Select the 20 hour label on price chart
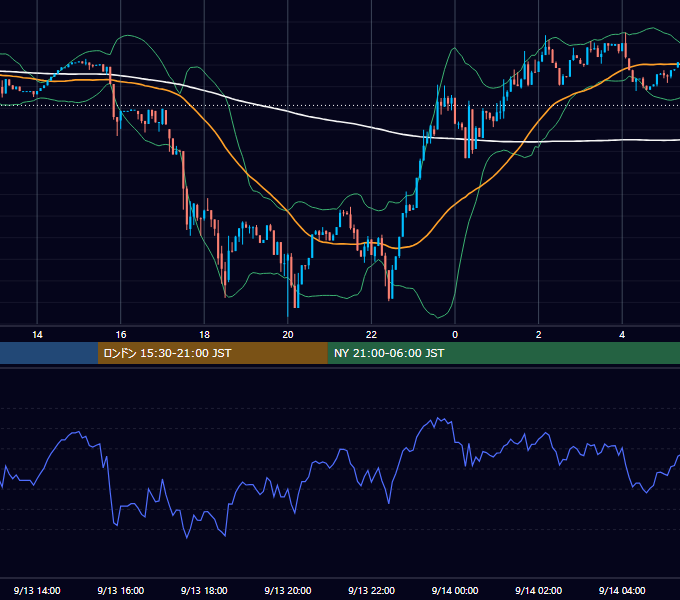This screenshot has height=600, width=680. (x=288, y=335)
